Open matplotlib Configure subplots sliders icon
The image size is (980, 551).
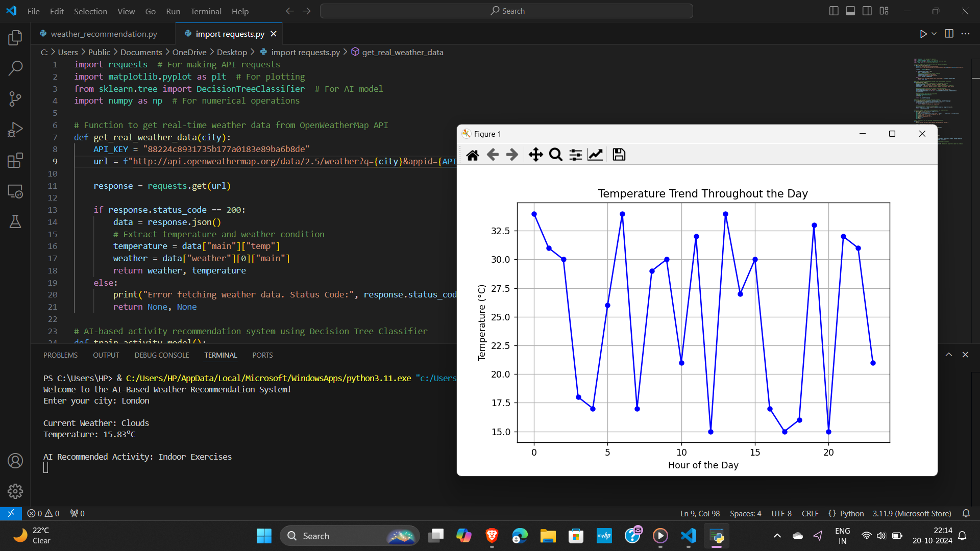(x=575, y=155)
